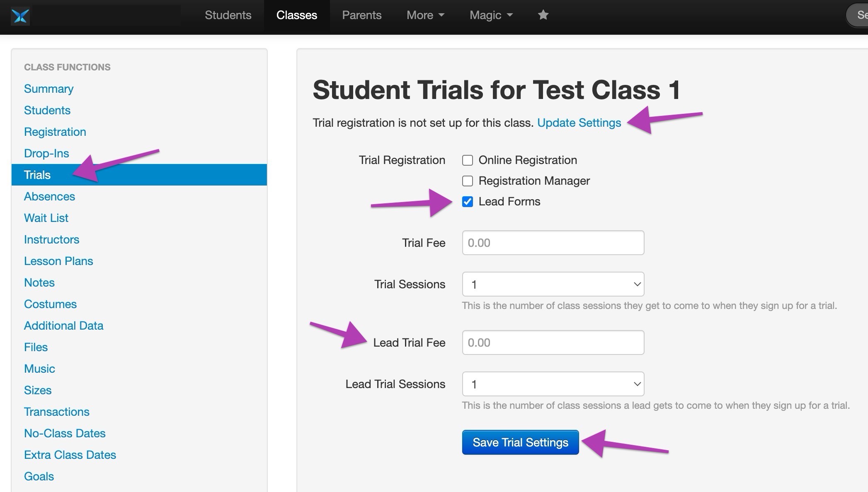
Task: Open the Classes tab
Action: (x=297, y=15)
